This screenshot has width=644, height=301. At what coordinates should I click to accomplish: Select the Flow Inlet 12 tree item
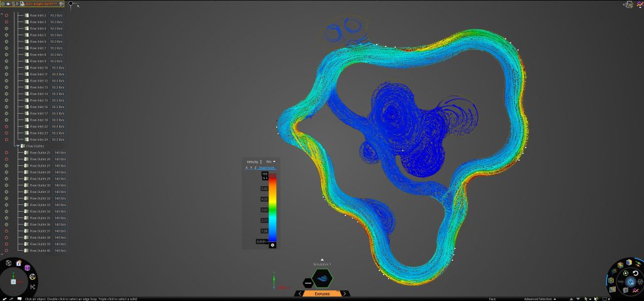[x=38, y=80]
